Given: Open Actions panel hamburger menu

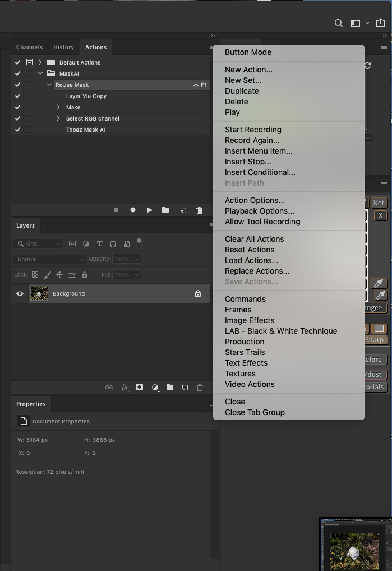Looking at the screenshot, I should pos(211,47).
